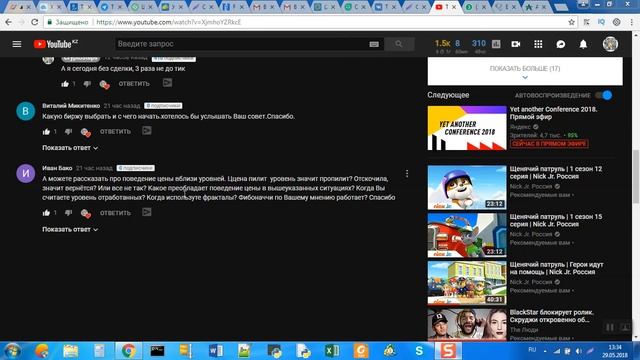Open the on-screen keyboard icon in search
Image resolution: width=640 pixels, height=360 pixels.
[374, 44]
